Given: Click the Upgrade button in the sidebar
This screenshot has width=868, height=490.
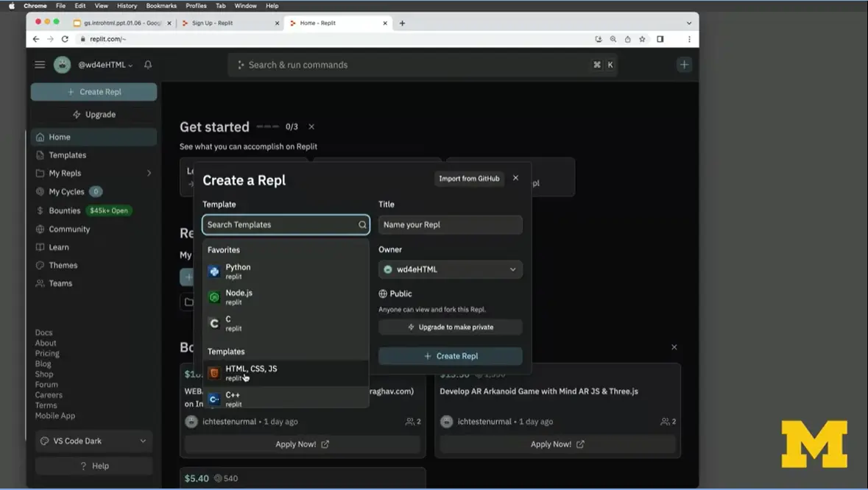Looking at the screenshot, I should (x=93, y=115).
